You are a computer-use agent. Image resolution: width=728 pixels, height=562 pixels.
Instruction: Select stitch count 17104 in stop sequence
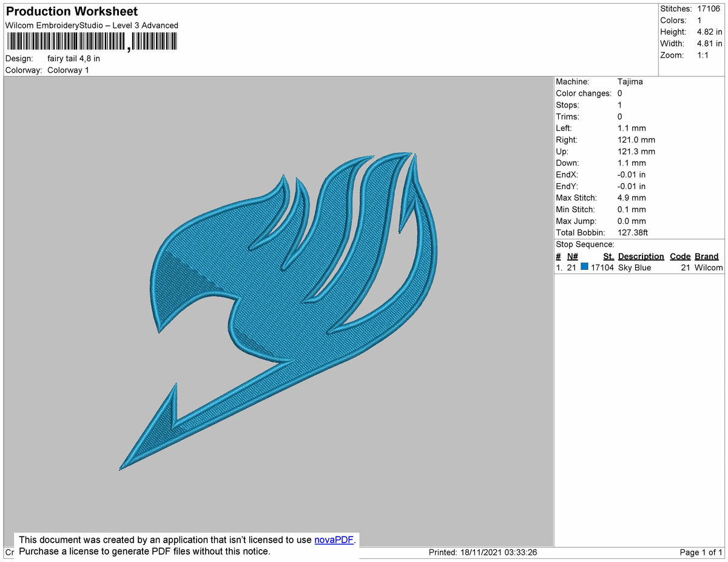tap(602, 267)
